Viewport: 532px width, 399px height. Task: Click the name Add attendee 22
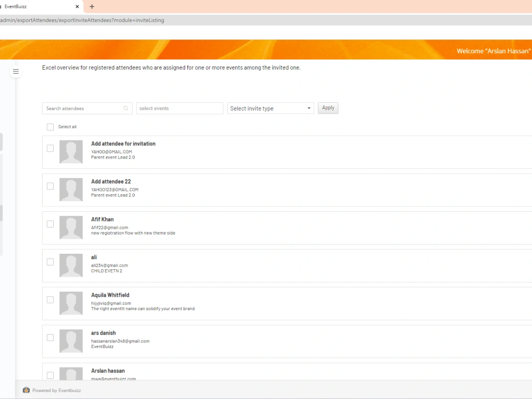111,181
